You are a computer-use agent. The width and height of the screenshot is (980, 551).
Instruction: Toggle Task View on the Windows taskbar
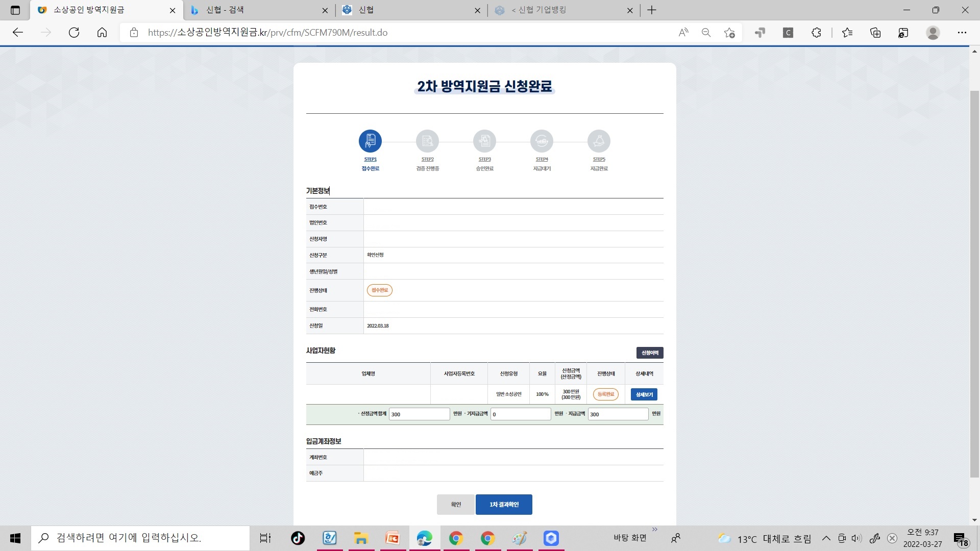point(265,538)
